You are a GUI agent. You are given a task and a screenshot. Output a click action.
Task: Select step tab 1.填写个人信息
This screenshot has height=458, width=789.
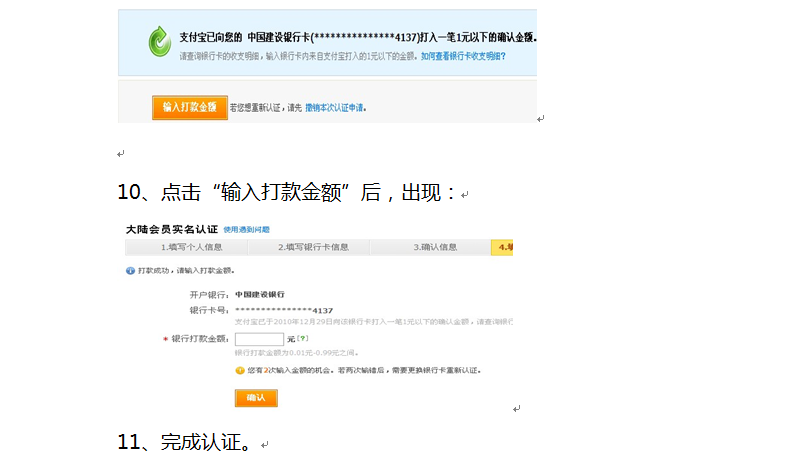tap(191, 247)
